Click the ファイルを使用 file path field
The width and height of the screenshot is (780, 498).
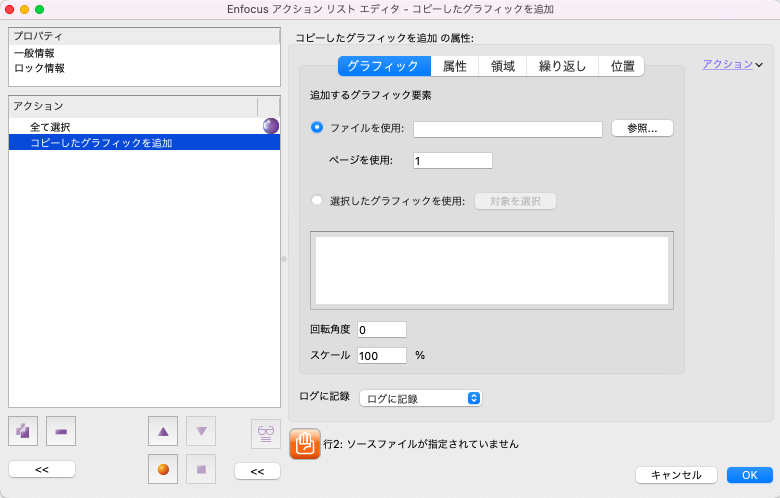508,129
